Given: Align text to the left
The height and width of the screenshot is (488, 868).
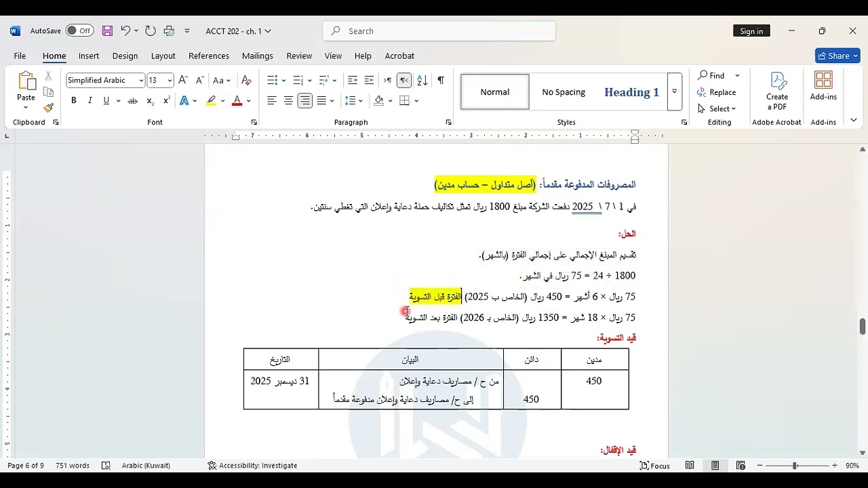Looking at the screenshot, I should pyautogui.click(x=272, y=101).
